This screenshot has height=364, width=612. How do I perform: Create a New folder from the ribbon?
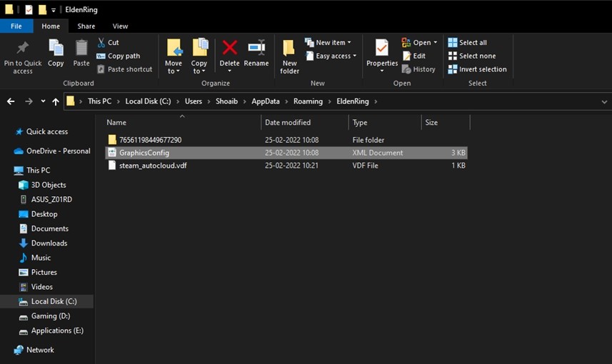tap(290, 56)
